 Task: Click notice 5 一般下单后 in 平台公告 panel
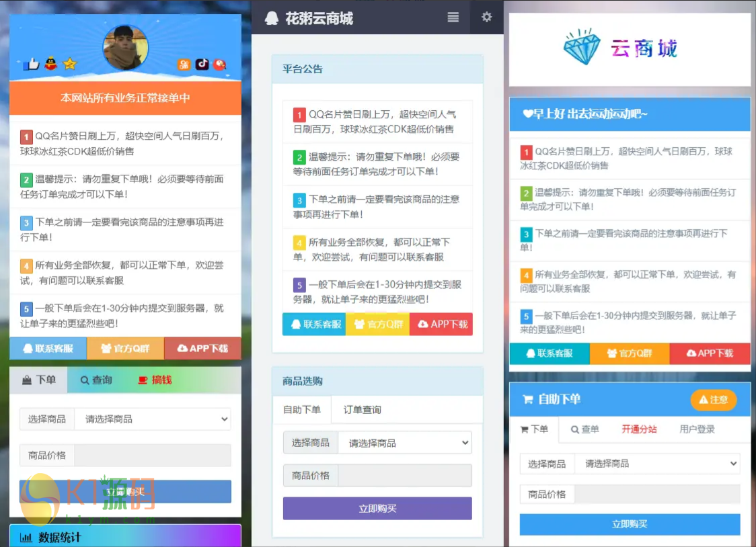coord(377,292)
